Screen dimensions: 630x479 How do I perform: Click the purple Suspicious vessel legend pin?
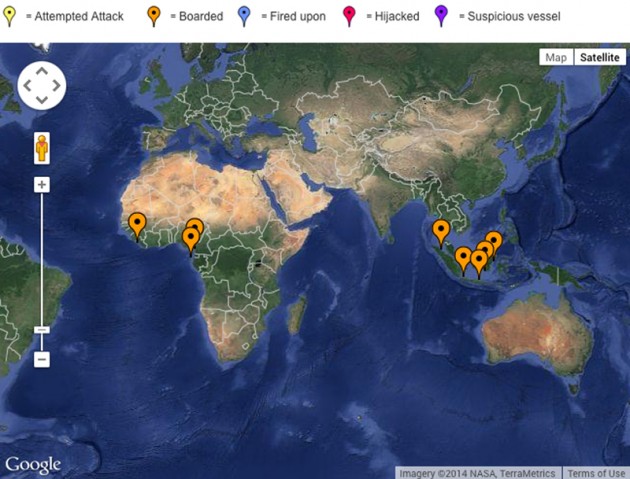tap(442, 15)
